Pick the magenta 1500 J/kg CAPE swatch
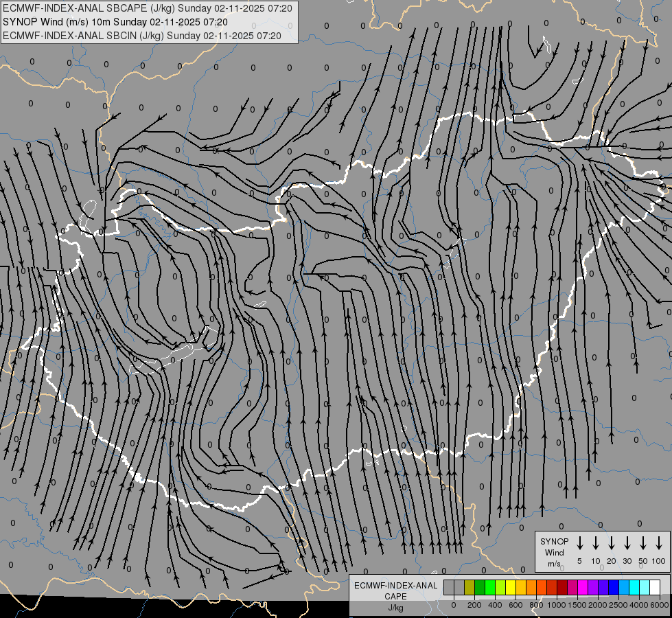 583,587
